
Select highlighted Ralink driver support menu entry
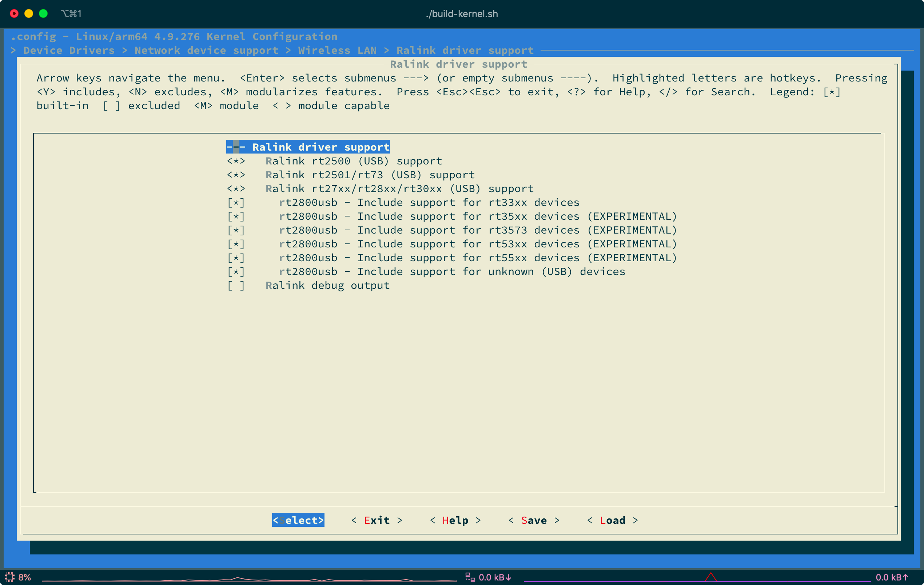(x=308, y=147)
